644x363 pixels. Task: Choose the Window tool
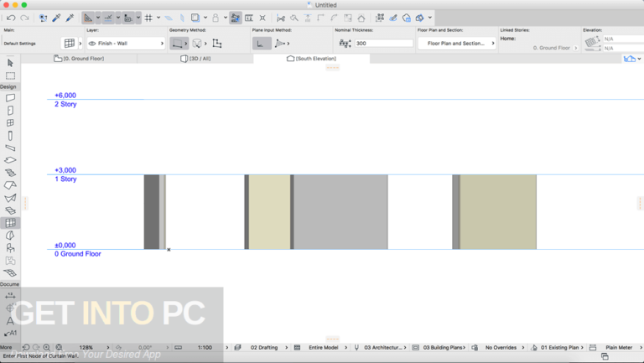point(10,122)
